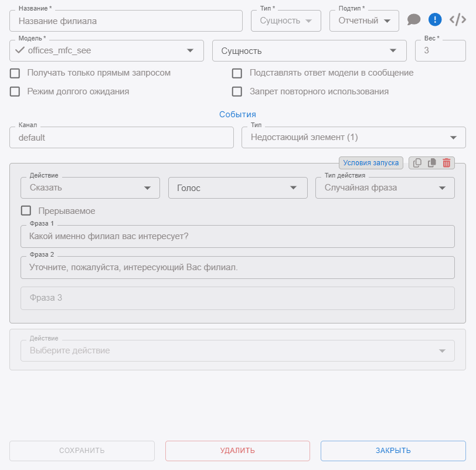Delete the action with red trash icon
The width and height of the screenshot is (476, 470).
click(x=447, y=163)
